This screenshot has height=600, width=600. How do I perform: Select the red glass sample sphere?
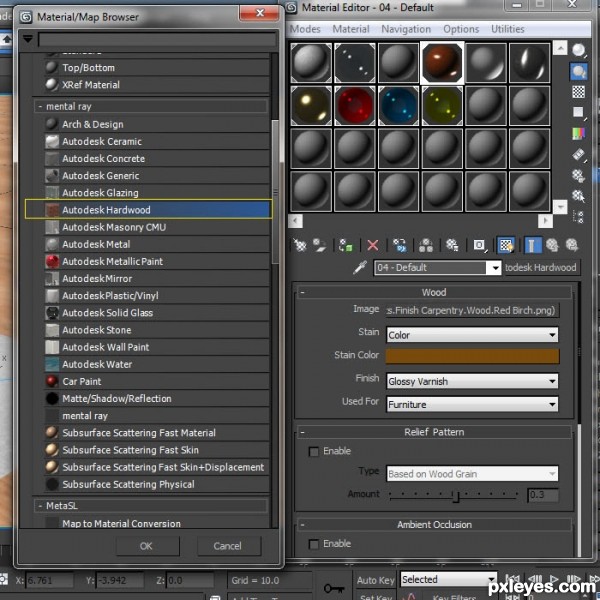click(x=354, y=106)
